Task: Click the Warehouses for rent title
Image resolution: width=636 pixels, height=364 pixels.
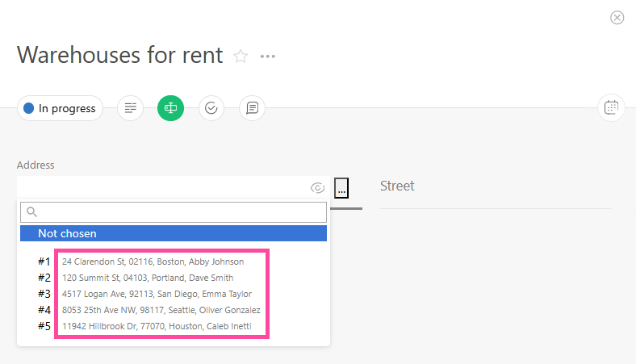Action: [x=119, y=55]
